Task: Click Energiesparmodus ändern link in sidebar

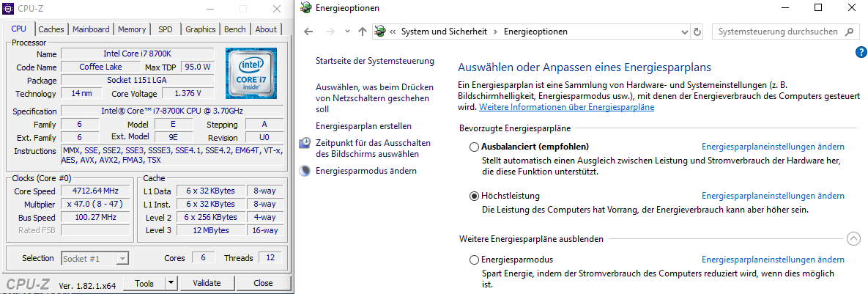Action: coord(366,171)
